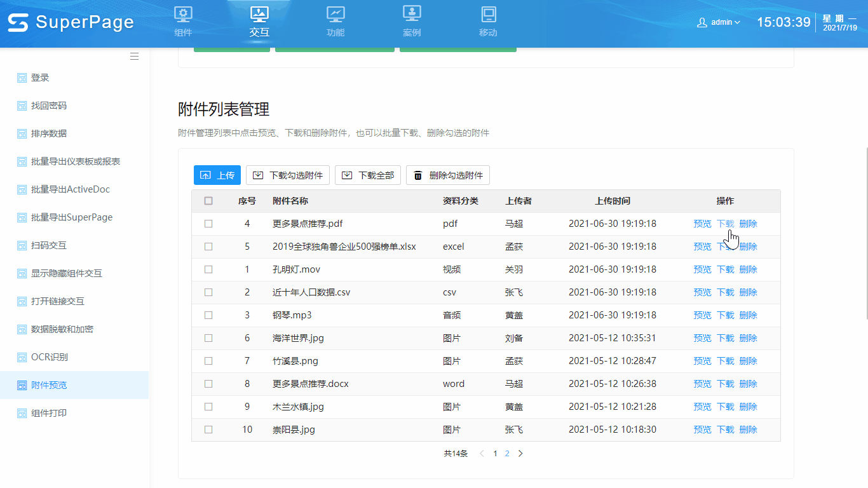The width and height of the screenshot is (868, 488).
Task: Collapse the sidebar with the hamburger toggle
Action: (134, 56)
